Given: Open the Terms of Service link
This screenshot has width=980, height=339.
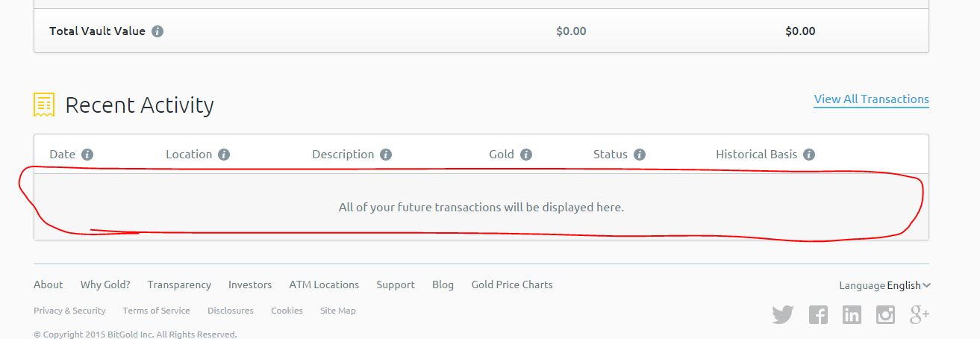Looking at the screenshot, I should [156, 311].
